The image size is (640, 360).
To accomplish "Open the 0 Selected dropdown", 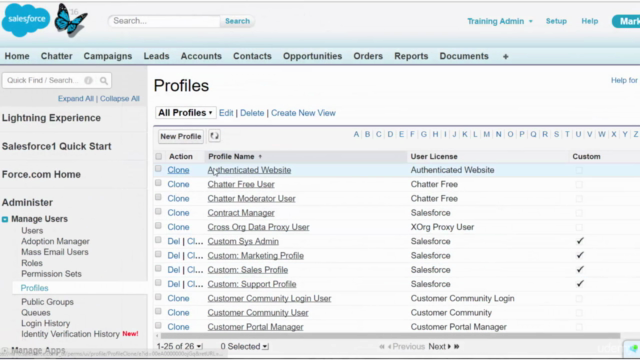I will (x=244, y=347).
